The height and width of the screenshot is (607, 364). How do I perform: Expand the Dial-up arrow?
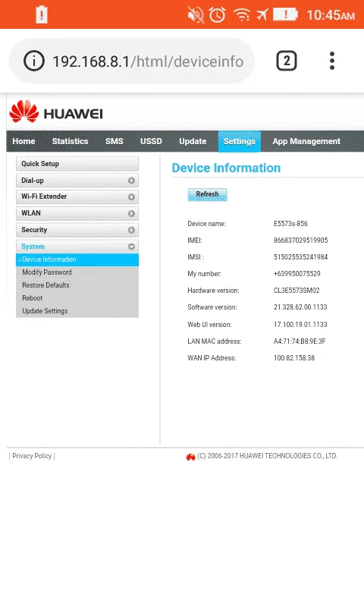click(x=131, y=181)
